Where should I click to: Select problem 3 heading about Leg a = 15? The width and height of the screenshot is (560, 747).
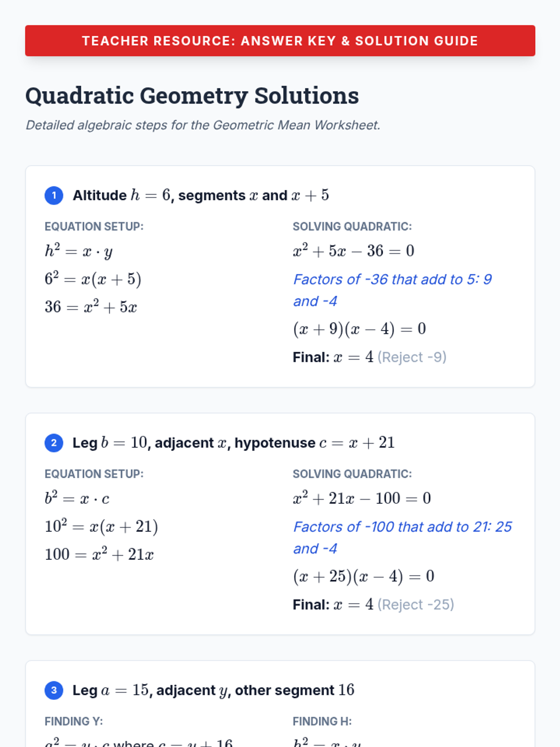coord(213,690)
